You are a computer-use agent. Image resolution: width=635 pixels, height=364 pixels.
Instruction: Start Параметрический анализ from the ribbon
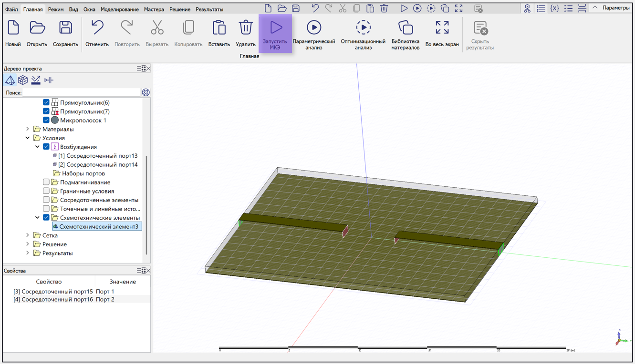pyautogui.click(x=313, y=33)
